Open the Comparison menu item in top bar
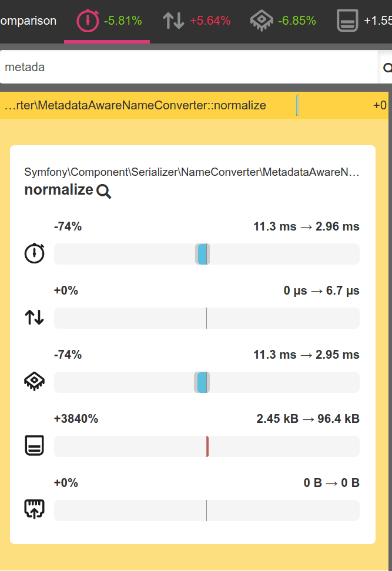The width and height of the screenshot is (392, 571). [x=28, y=21]
